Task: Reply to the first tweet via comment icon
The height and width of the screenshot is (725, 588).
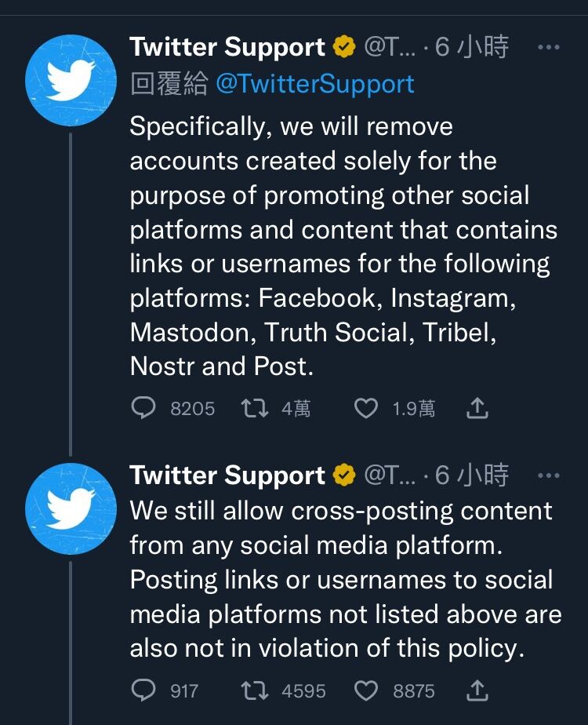Action: 143,408
